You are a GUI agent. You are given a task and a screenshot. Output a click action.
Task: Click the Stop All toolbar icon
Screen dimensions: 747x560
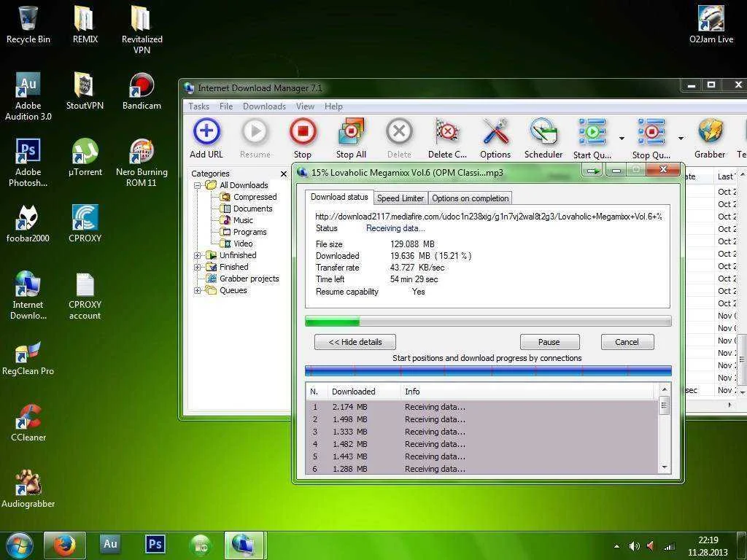point(351,138)
